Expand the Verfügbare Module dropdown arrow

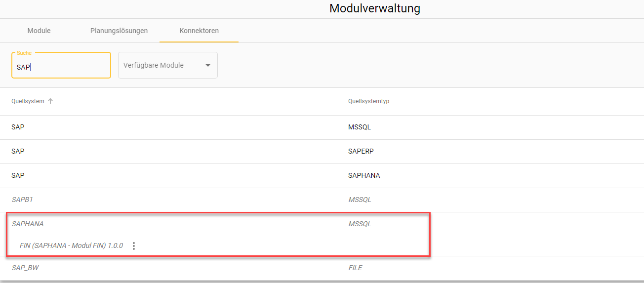pos(208,65)
